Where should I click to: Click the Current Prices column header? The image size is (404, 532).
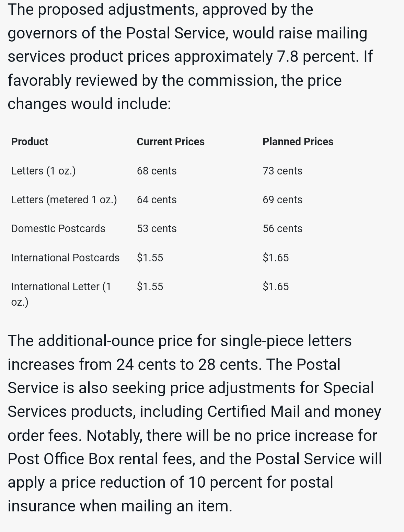tap(171, 142)
